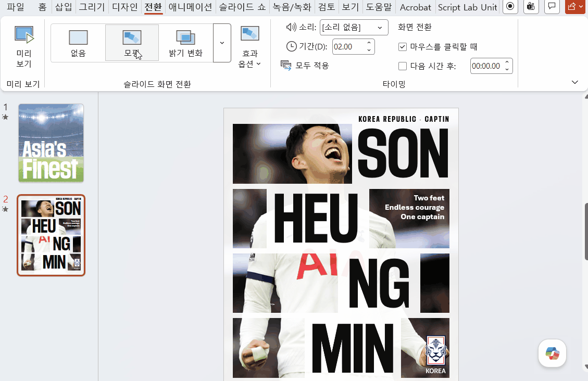Image resolution: width=588 pixels, height=381 pixels.
Task: Click the Present in Teams icon
Action: coord(531,6)
